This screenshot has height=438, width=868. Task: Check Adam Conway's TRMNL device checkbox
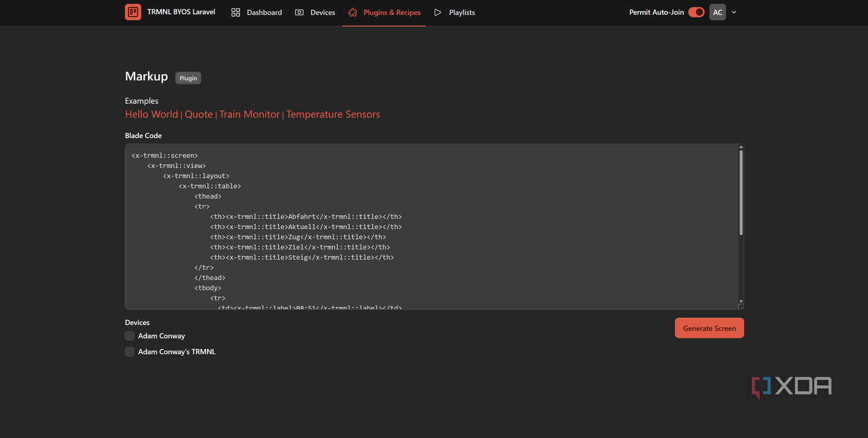[130, 351]
